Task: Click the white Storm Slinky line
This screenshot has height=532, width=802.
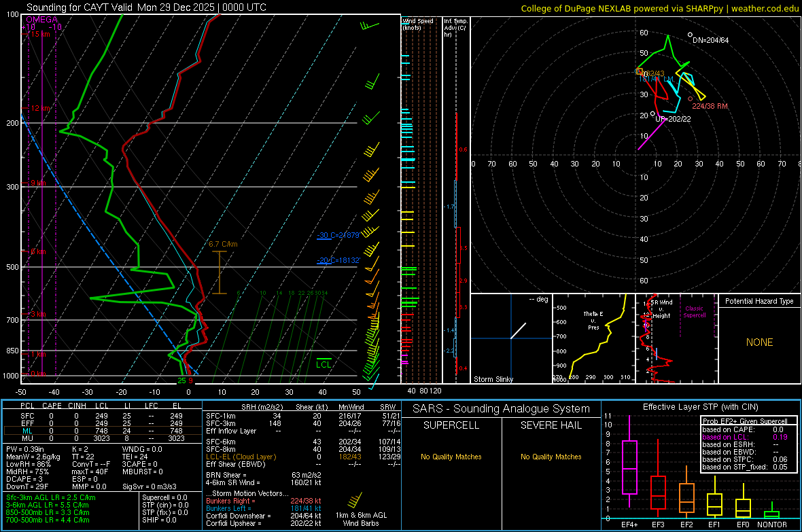Action: pos(518,330)
